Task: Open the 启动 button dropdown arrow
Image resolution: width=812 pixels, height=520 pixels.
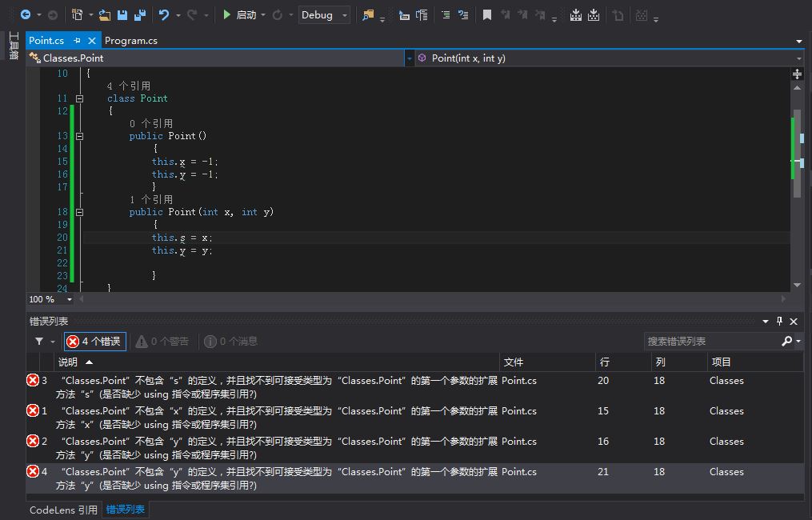Action: [x=263, y=15]
